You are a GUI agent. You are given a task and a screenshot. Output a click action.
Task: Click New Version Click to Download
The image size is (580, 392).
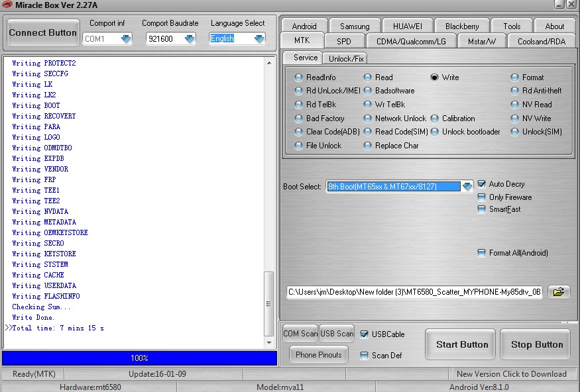pos(512,374)
